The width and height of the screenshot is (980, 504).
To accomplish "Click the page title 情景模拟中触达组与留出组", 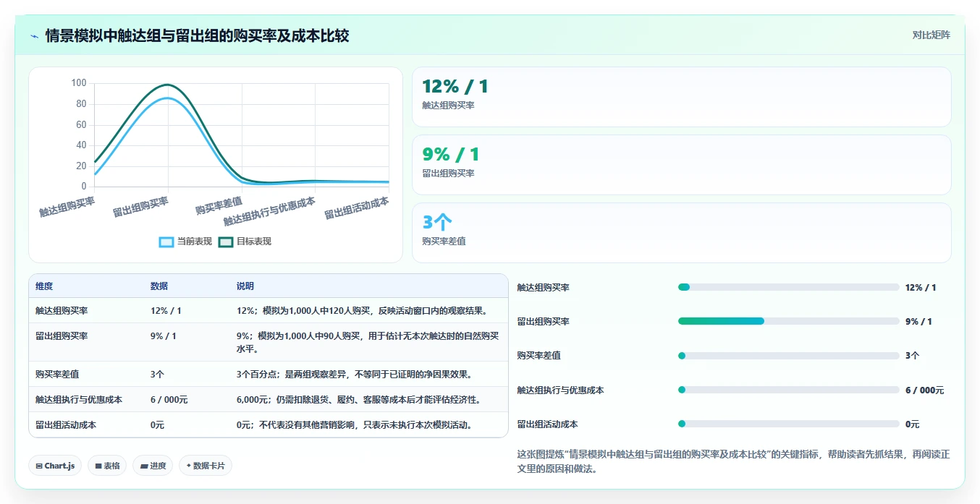I will (x=197, y=35).
